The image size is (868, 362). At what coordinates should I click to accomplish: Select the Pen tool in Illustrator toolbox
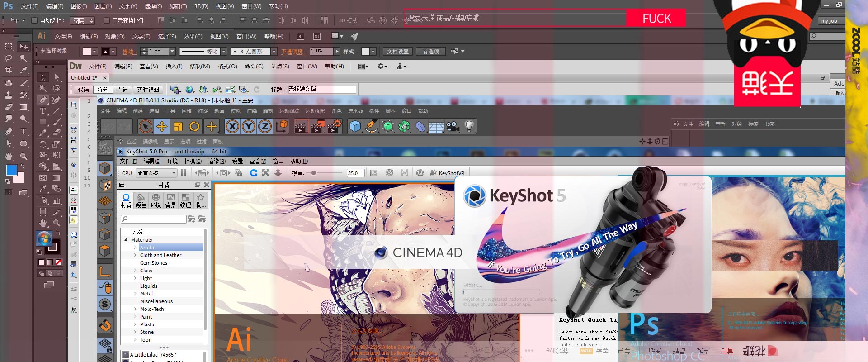point(42,100)
